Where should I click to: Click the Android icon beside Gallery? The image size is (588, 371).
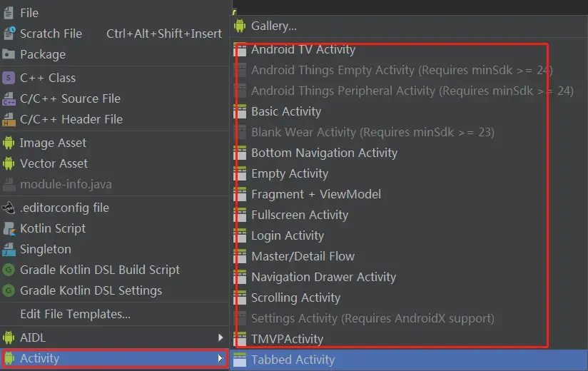240,26
